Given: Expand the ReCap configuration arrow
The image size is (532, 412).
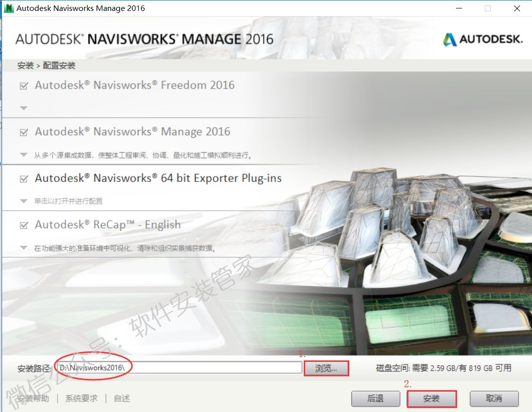Looking at the screenshot, I should (23, 248).
